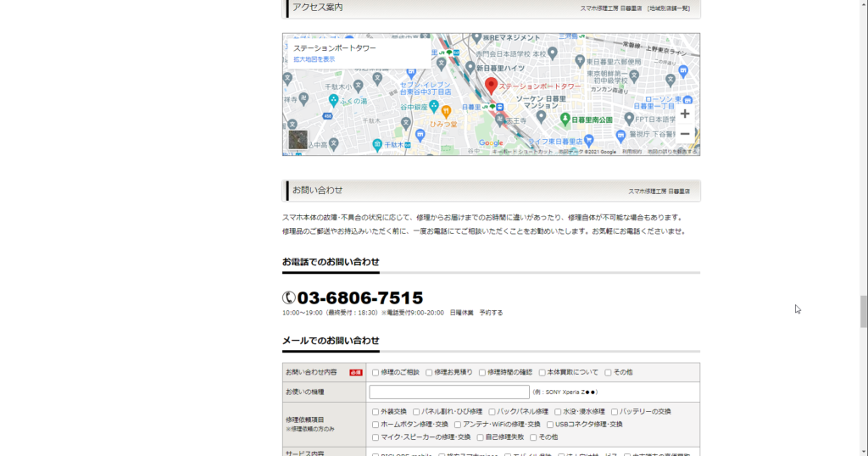Click the 谷中銀座 map marker
Screen dimensions: 868x456
click(x=434, y=105)
